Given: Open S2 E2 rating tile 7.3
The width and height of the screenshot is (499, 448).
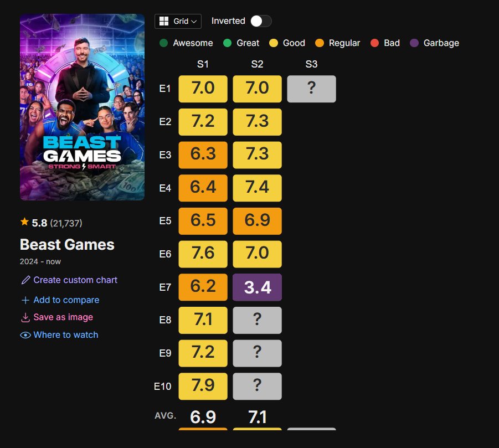Looking at the screenshot, I should [x=257, y=122].
